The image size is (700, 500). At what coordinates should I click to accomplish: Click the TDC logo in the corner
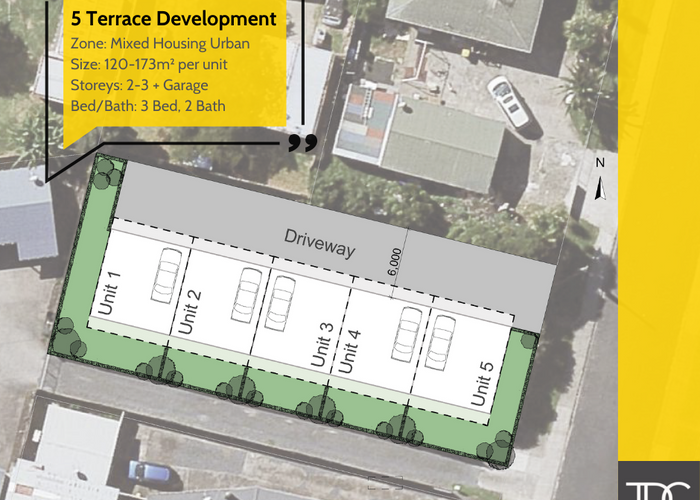[x=658, y=490]
